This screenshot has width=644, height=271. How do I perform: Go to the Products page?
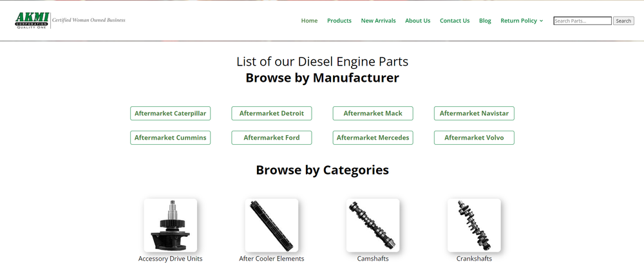[339, 21]
